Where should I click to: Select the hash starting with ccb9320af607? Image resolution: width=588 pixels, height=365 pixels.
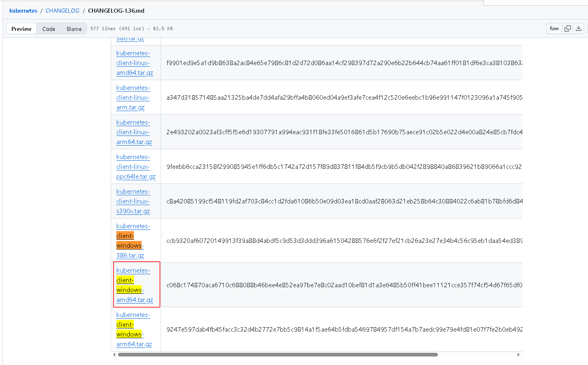[344, 241]
